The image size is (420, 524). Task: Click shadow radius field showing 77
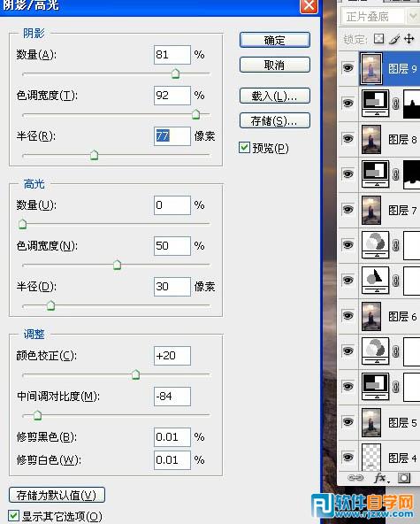(x=172, y=136)
